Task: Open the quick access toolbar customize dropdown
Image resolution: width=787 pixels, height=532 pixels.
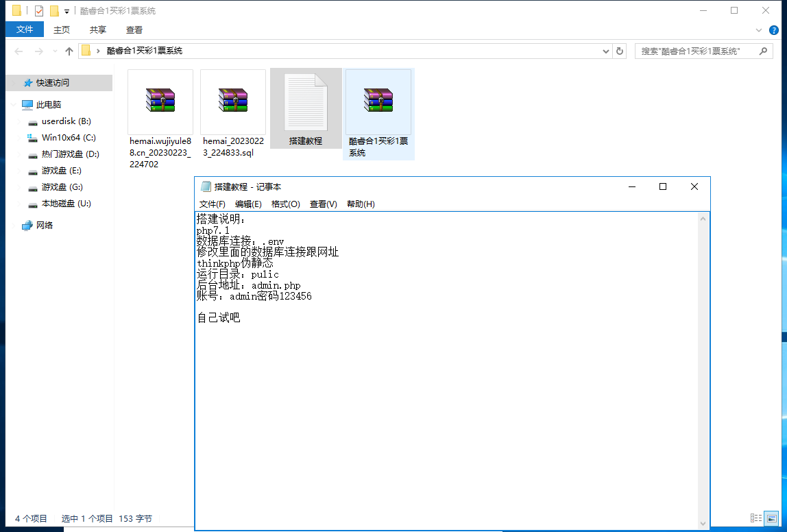Action: 66,12
